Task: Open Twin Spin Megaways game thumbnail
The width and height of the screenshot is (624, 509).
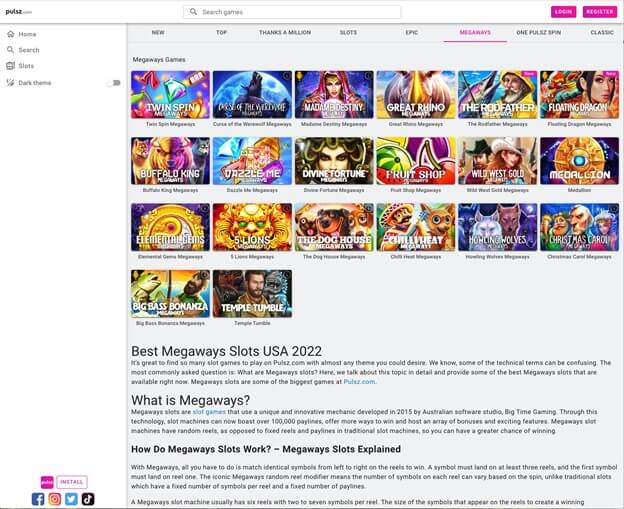Action: (170, 95)
